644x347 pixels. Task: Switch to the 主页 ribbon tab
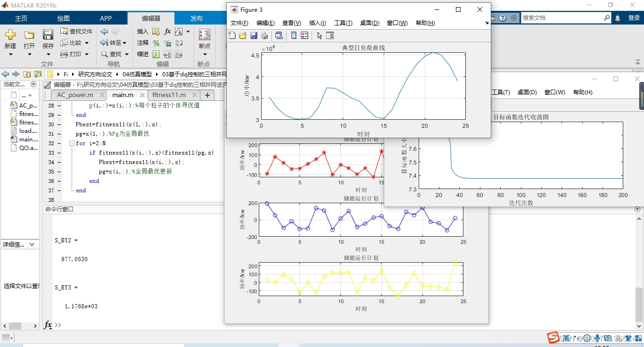(21, 18)
